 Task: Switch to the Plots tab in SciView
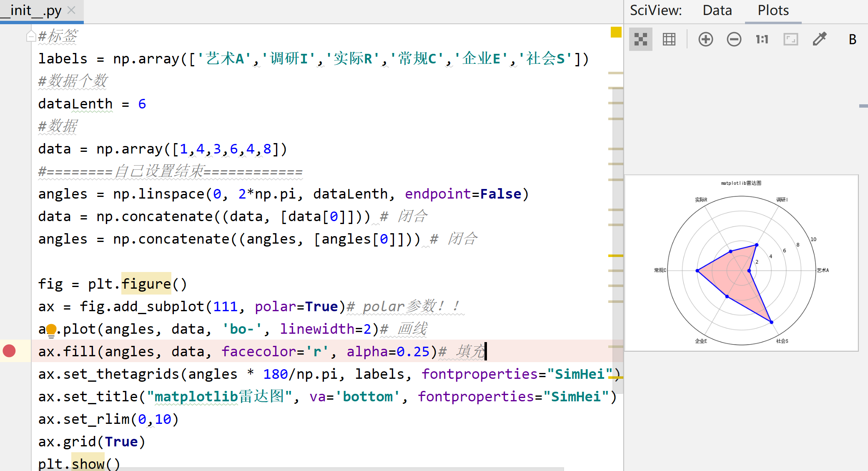pyautogui.click(x=773, y=10)
